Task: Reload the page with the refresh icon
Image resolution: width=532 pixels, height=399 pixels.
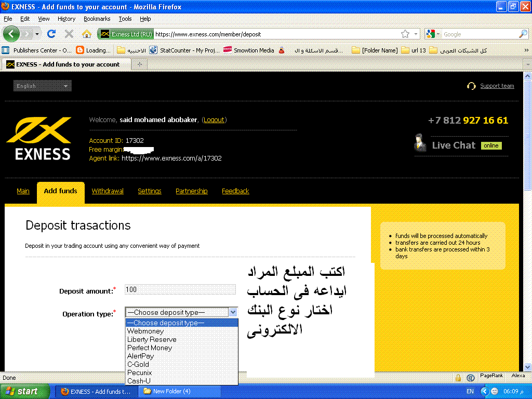Action: (51, 34)
